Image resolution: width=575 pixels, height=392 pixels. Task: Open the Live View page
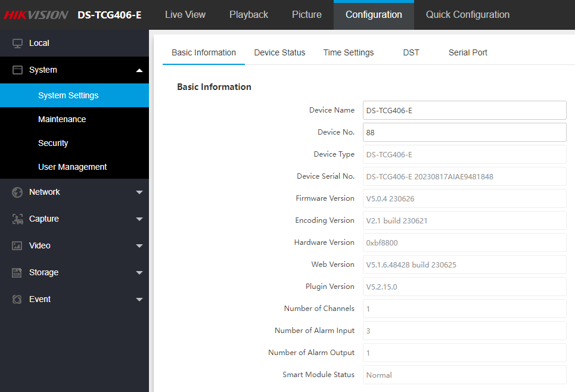185,15
